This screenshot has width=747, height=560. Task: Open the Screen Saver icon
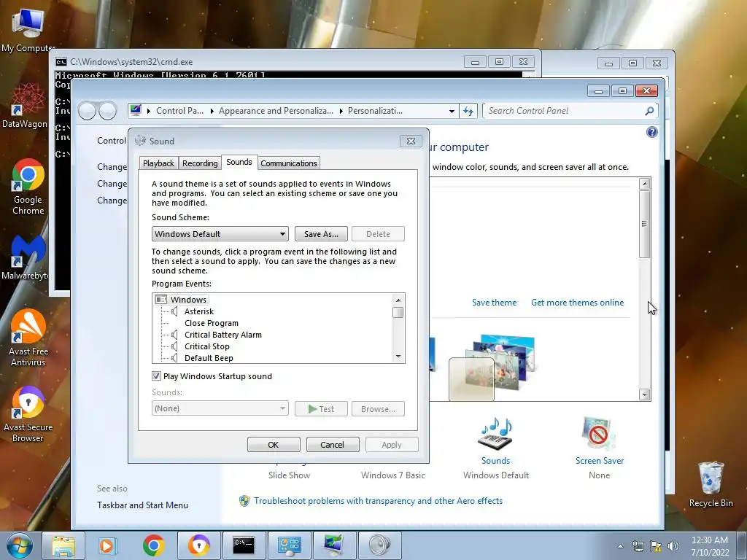pyautogui.click(x=600, y=441)
